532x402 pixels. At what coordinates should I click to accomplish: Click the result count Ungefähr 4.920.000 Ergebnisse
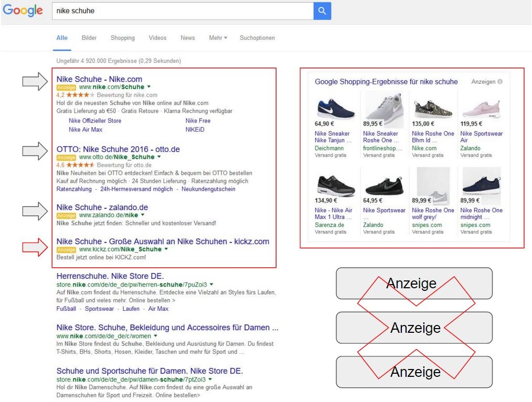(119, 61)
